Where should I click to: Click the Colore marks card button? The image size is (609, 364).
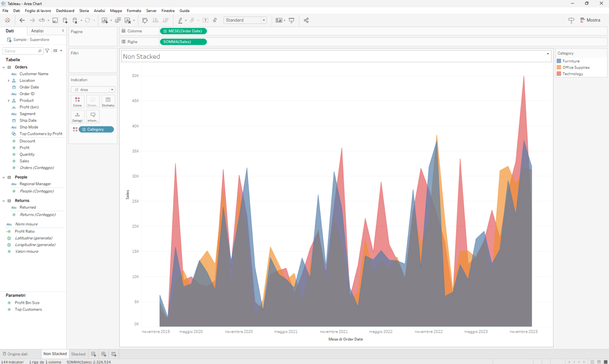click(77, 101)
